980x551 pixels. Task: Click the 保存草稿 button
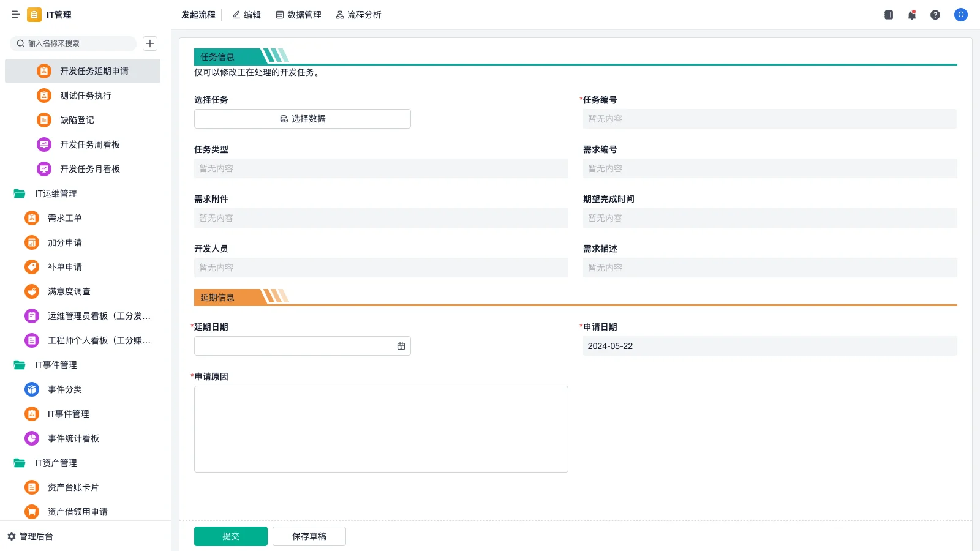tap(309, 536)
